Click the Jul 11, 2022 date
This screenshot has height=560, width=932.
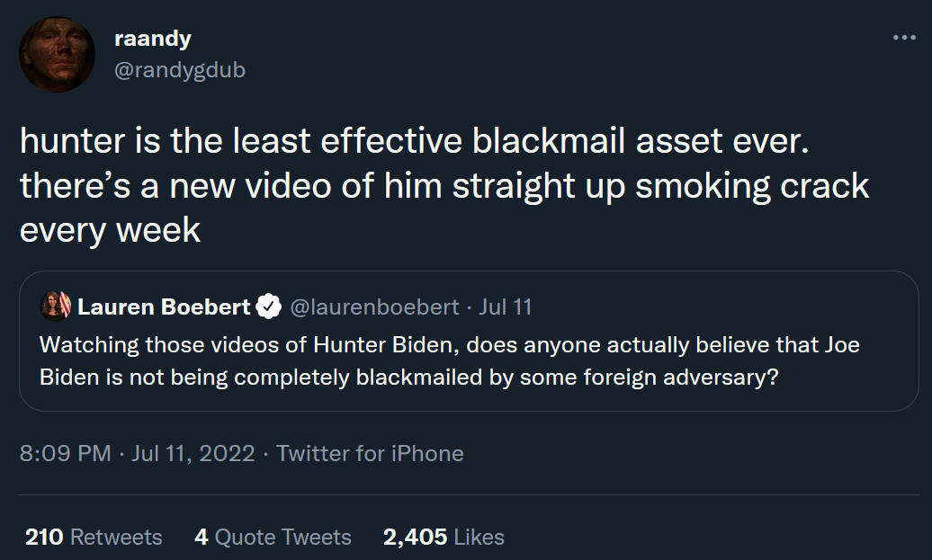[x=193, y=453]
